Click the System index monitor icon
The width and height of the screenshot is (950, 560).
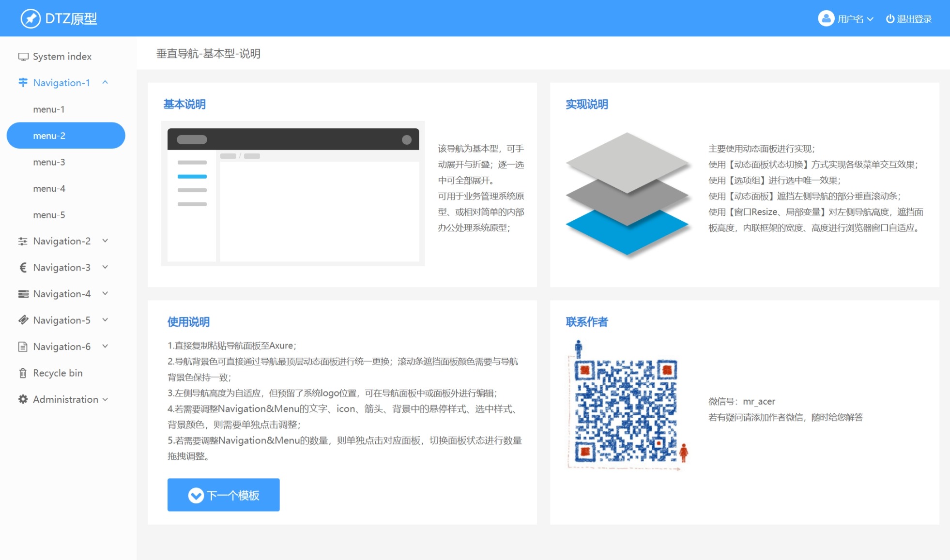pyautogui.click(x=23, y=57)
